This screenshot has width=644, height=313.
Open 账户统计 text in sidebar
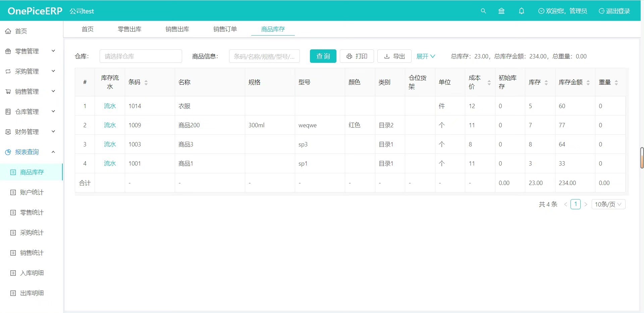(32, 192)
